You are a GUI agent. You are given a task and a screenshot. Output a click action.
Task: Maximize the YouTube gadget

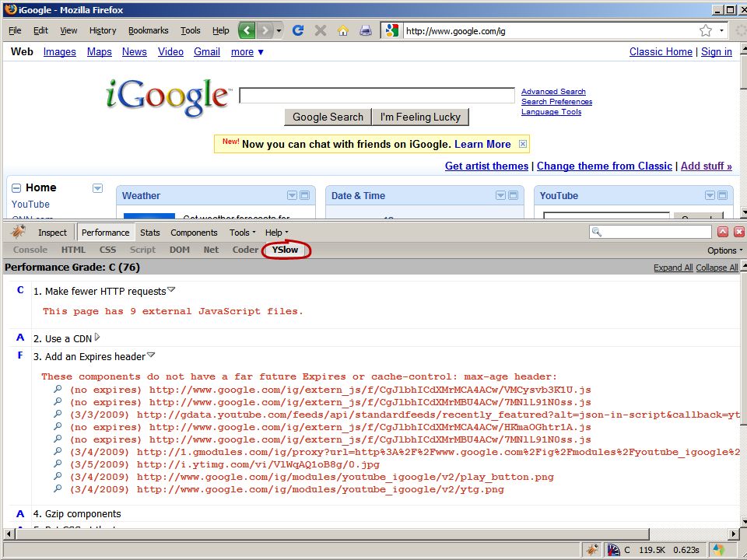[x=722, y=195]
